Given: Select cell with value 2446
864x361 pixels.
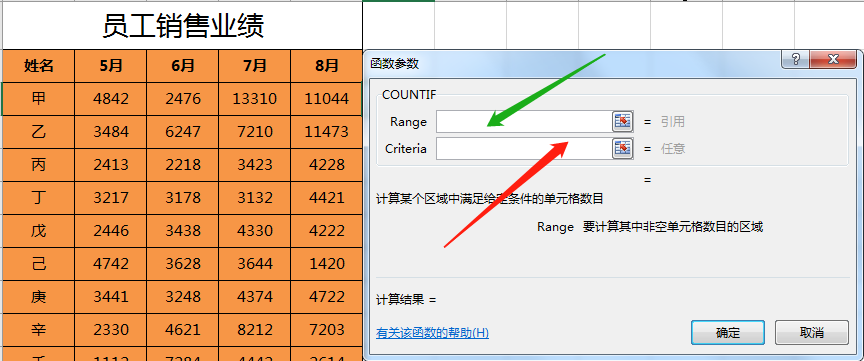Looking at the screenshot, I should 111,231.
